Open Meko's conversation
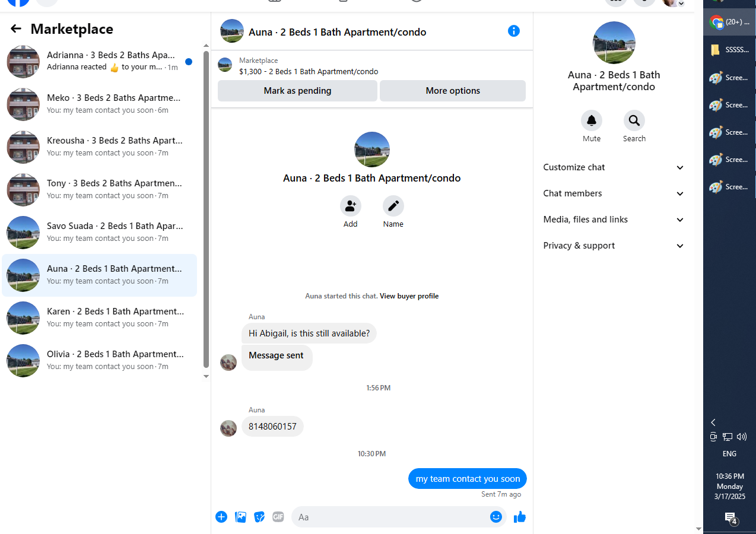756x534 pixels. point(100,104)
